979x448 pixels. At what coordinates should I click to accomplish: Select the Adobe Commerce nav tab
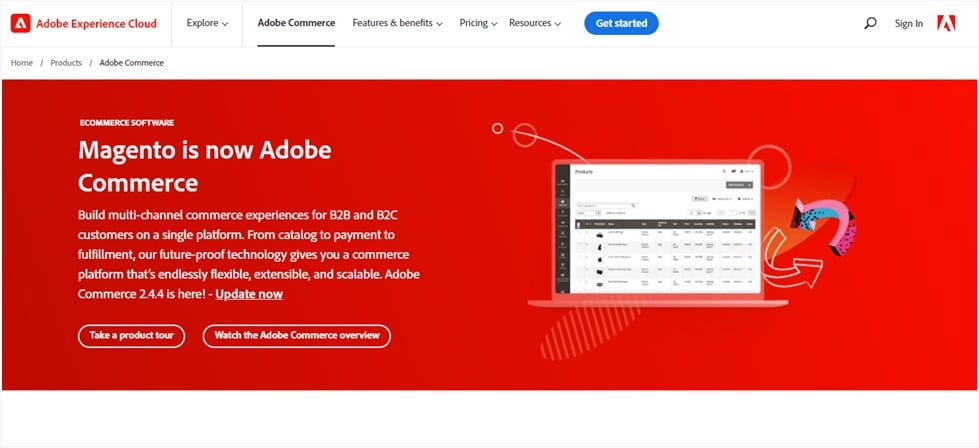click(x=296, y=23)
